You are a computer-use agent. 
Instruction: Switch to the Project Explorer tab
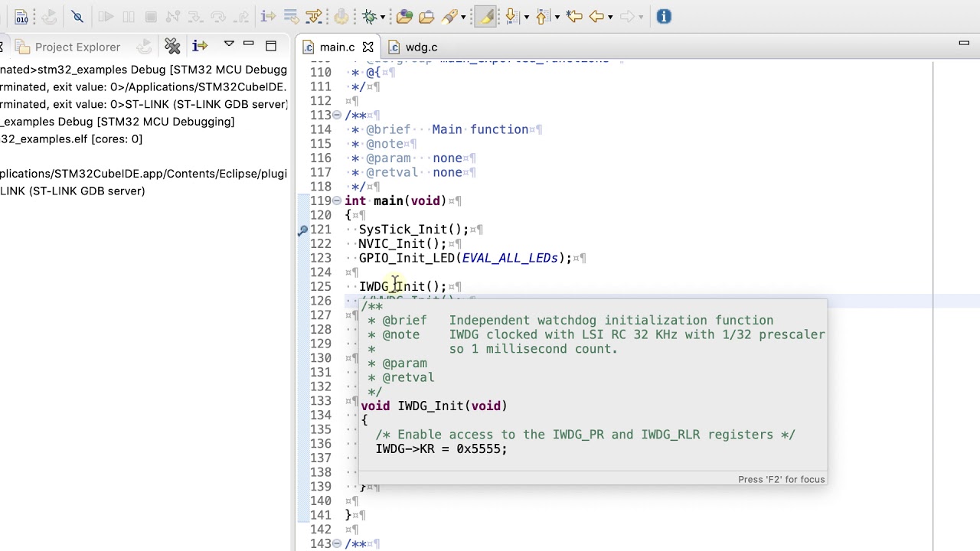pyautogui.click(x=68, y=47)
